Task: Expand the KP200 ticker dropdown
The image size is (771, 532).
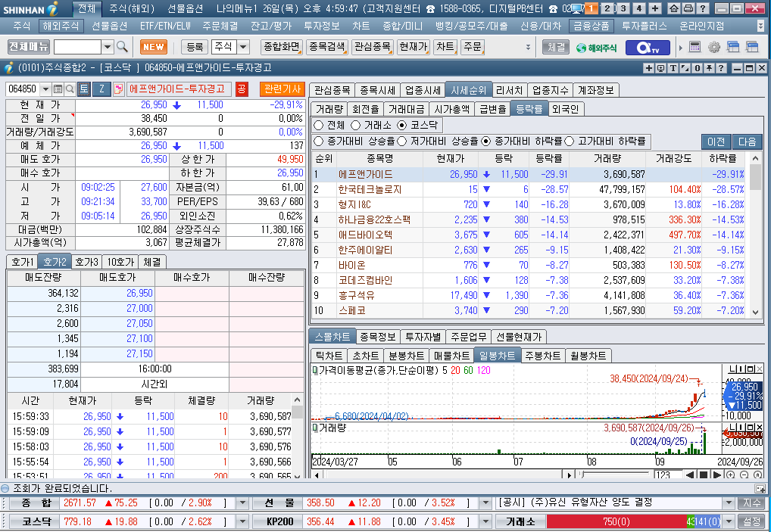Action: pyautogui.click(x=485, y=521)
